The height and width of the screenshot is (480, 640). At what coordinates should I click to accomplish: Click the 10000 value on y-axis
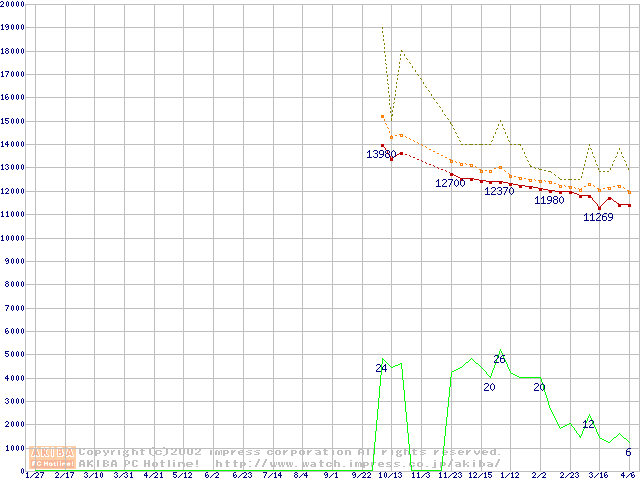tap(12, 238)
